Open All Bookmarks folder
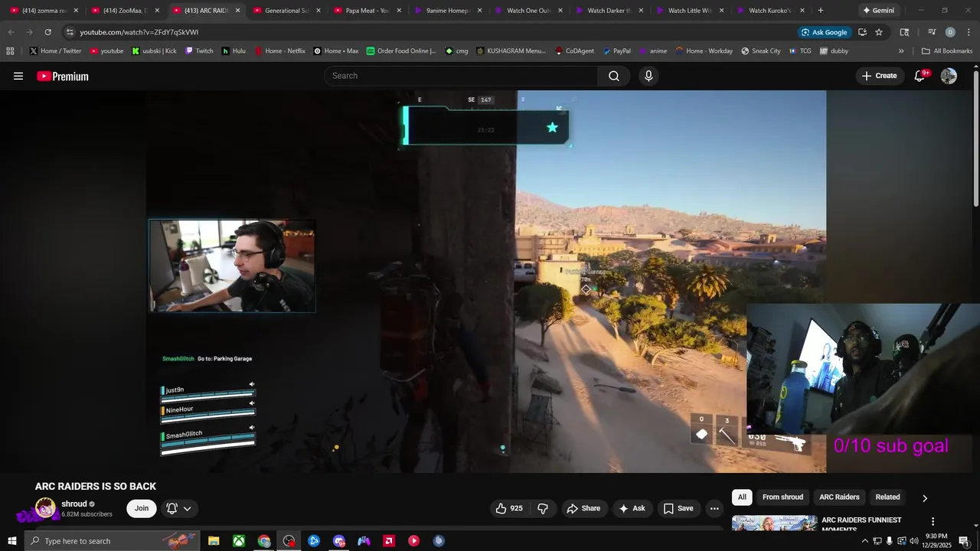 947,51
